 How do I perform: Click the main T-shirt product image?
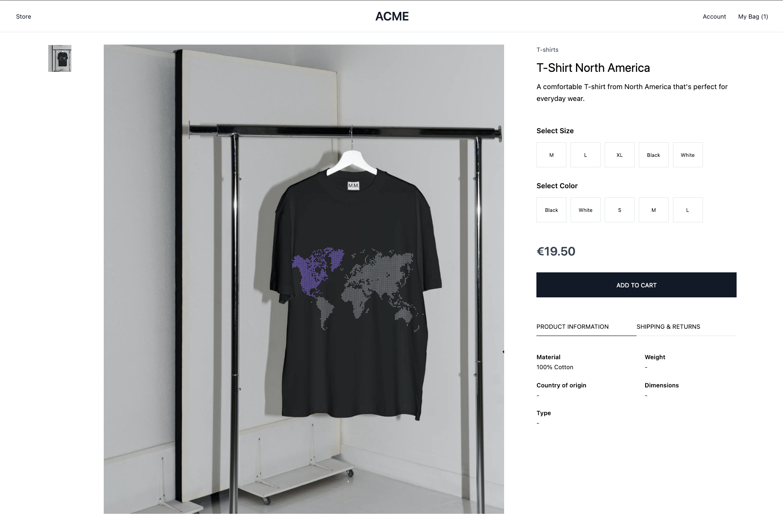(x=304, y=279)
